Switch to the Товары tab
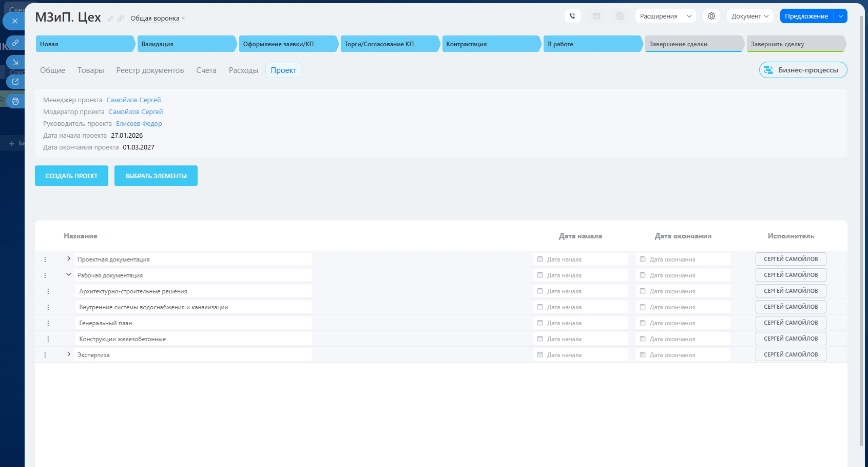Image resolution: width=868 pixels, height=467 pixels. click(91, 70)
